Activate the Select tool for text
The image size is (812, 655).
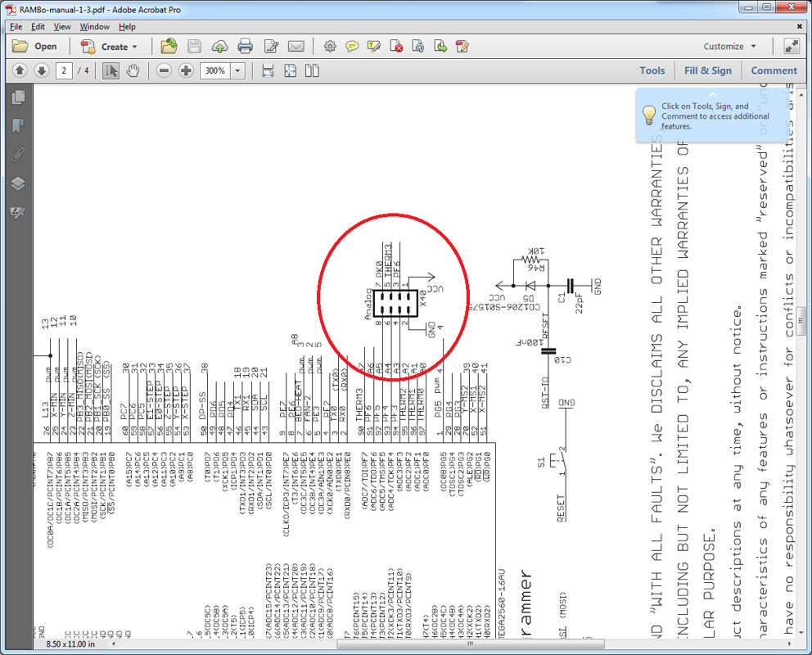[x=111, y=71]
